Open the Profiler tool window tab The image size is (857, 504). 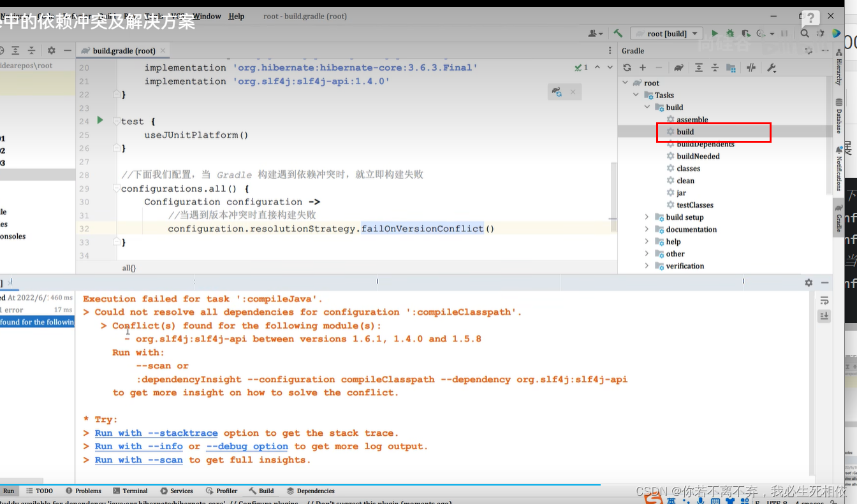[222, 491]
